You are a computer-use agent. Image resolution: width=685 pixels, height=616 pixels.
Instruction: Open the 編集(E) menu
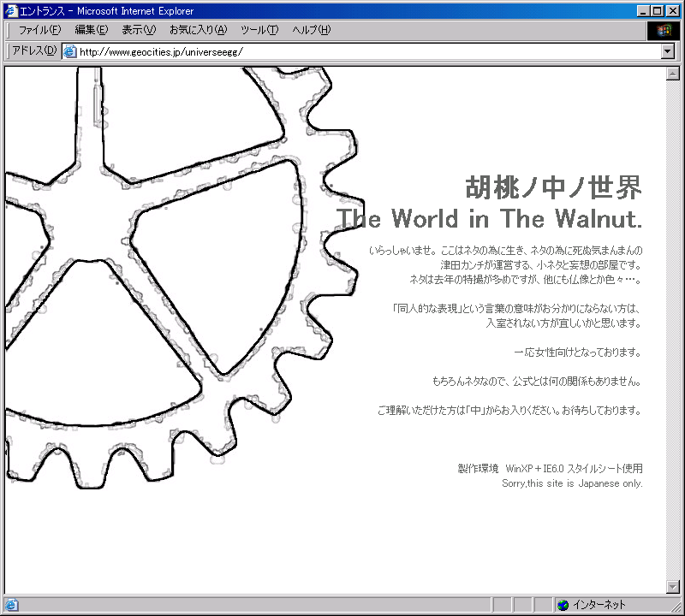92,30
